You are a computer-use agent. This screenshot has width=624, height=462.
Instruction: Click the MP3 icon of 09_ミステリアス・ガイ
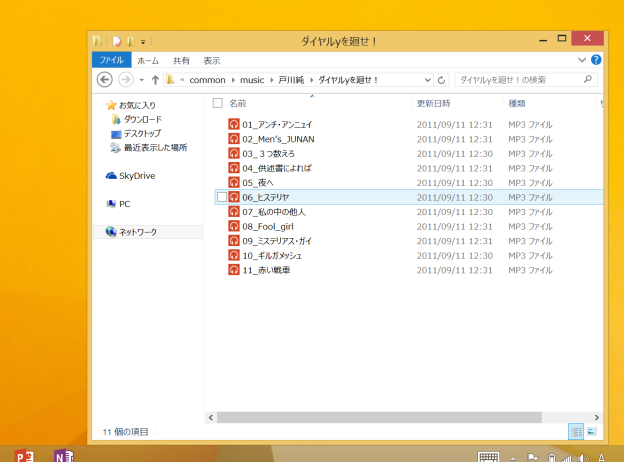pyautogui.click(x=234, y=241)
